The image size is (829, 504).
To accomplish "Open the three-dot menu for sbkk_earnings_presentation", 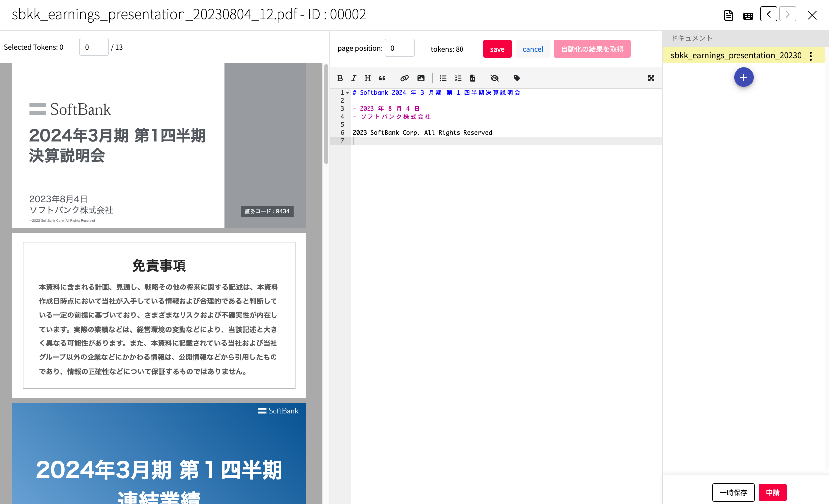I will [811, 56].
